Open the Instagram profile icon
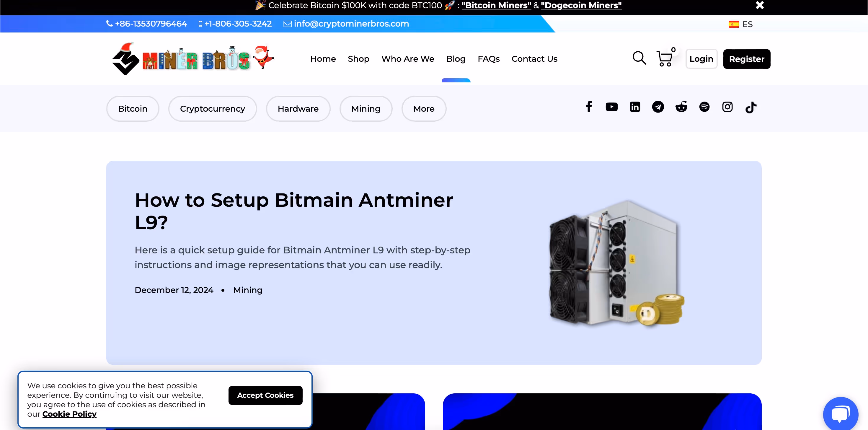Image resolution: width=868 pixels, height=430 pixels. point(727,107)
